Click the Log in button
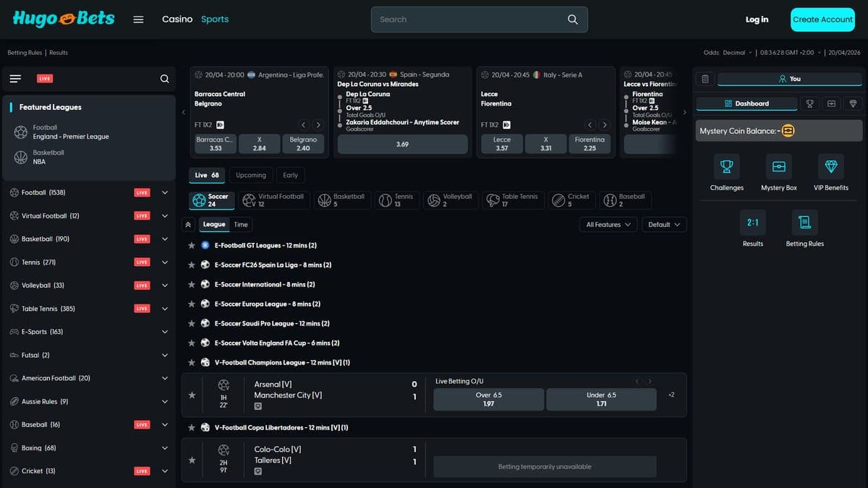Image resolution: width=868 pixels, height=488 pixels. point(757,20)
